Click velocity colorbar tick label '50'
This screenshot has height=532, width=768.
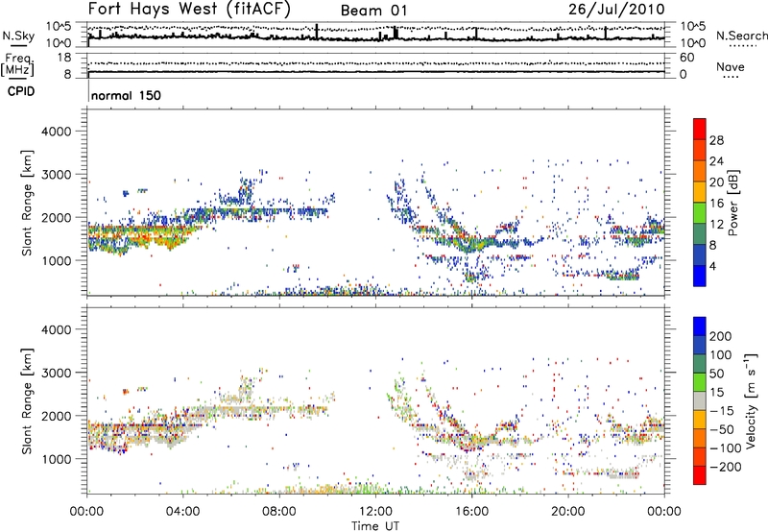click(717, 374)
